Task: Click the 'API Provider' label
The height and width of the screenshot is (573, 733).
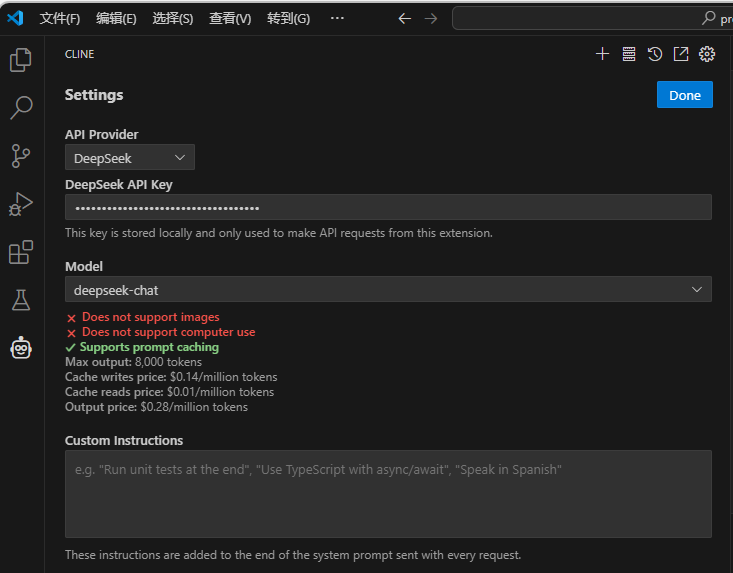Action: click(x=102, y=135)
